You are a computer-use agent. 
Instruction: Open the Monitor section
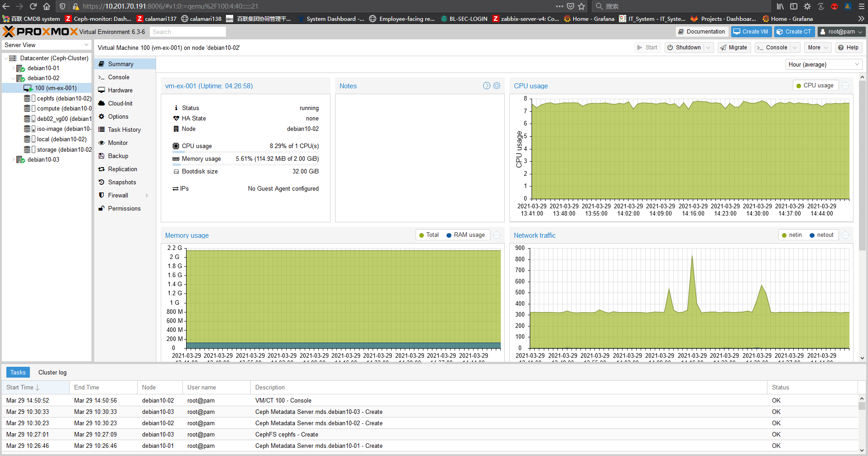pyautogui.click(x=125, y=143)
